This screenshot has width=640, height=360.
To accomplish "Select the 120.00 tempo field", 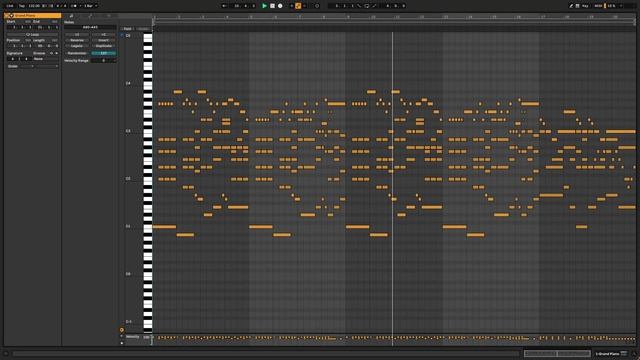I will tap(33, 6).
